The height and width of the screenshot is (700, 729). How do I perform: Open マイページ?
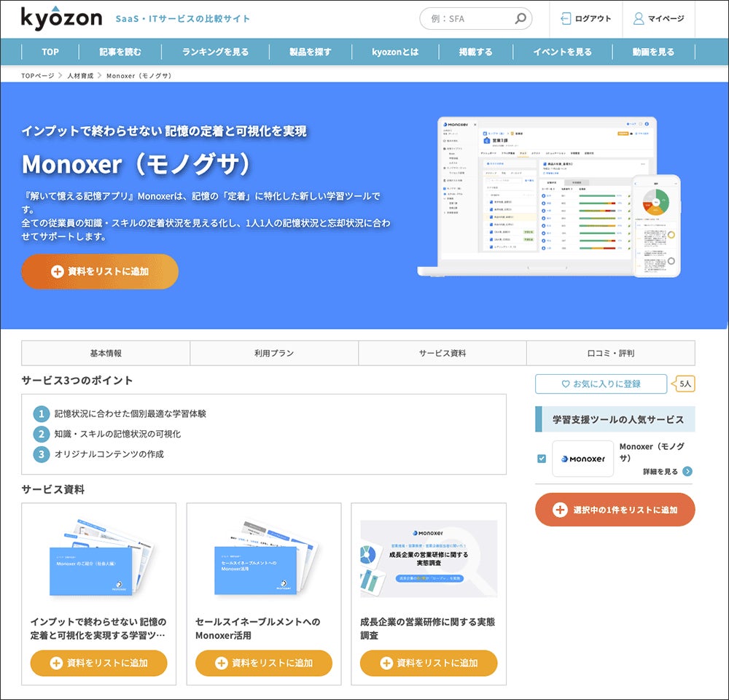click(x=659, y=19)
